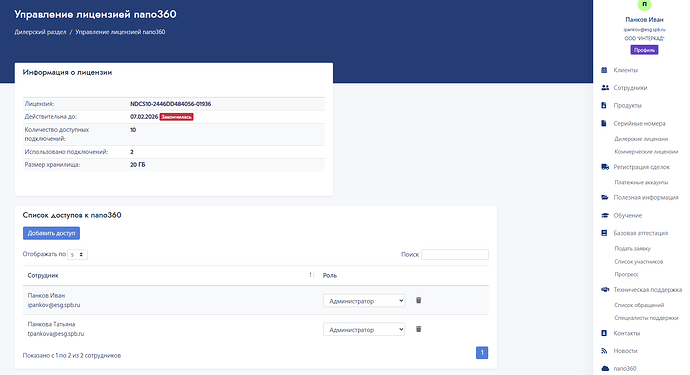This screenshot has height=375, width=690.
Task: Open Клиенты menu item
Action: 625,70
